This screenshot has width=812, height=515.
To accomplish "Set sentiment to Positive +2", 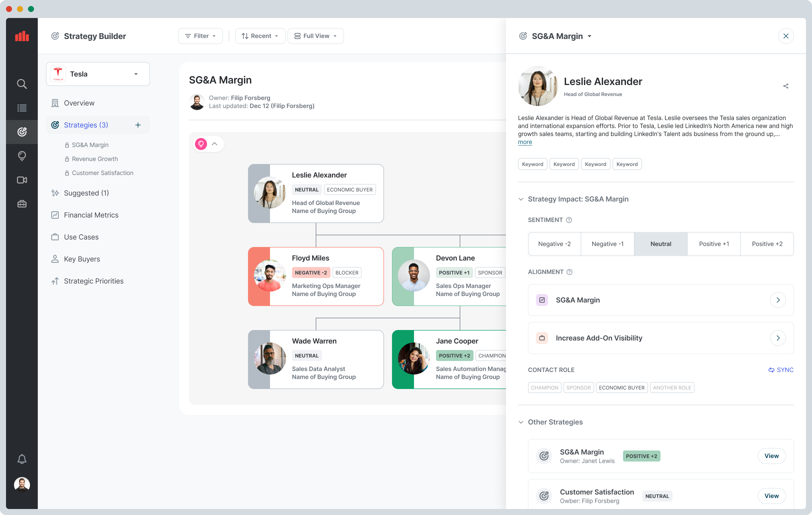I will (x=767, y=244).
